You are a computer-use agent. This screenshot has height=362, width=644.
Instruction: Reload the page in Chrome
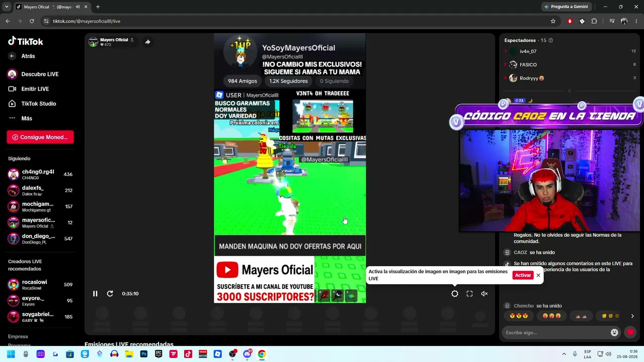point(32,21)
